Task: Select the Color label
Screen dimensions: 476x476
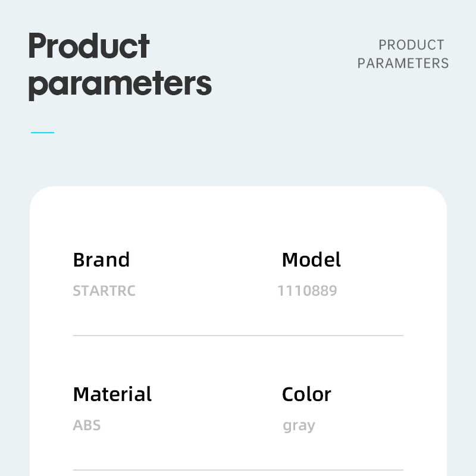Action: click(x=306, y=394)
